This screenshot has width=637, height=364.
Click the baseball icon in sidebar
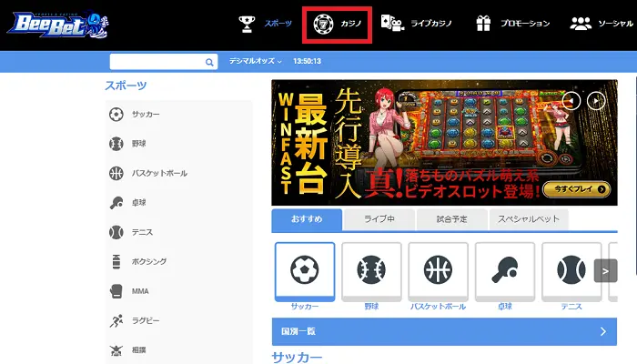(x=116, y=144)
